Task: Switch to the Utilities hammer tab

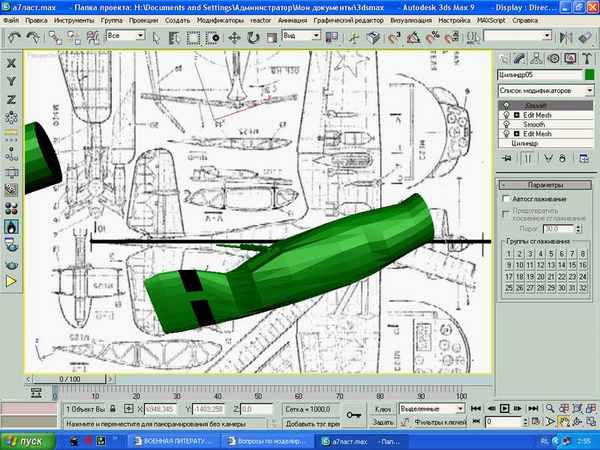Action: tap(587, 59)
